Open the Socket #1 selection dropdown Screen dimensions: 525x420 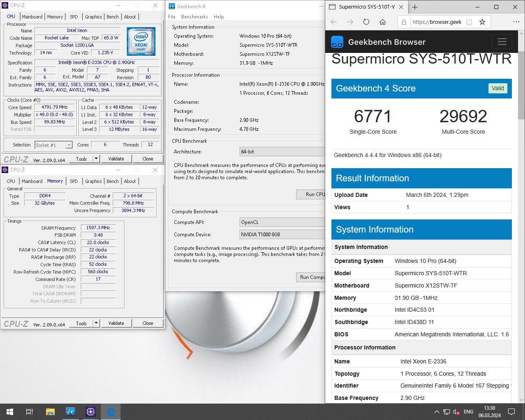click(54, 145)
